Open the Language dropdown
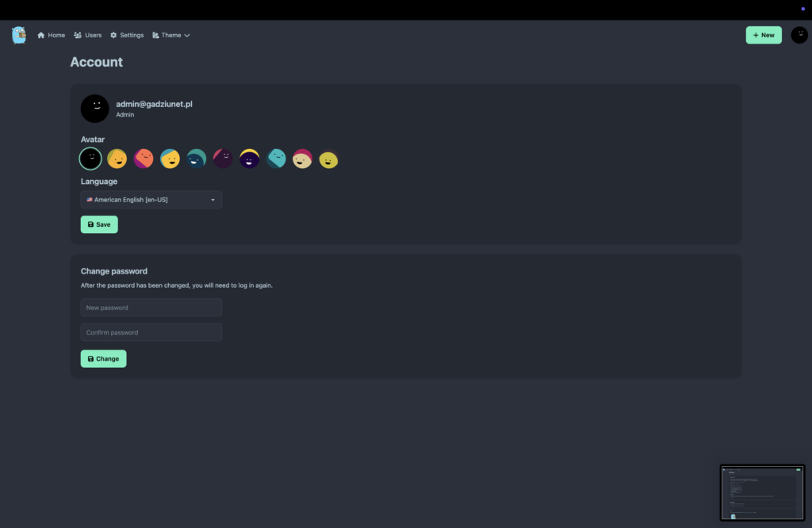This screenshot has height=528, width=812. pos(151,200)
